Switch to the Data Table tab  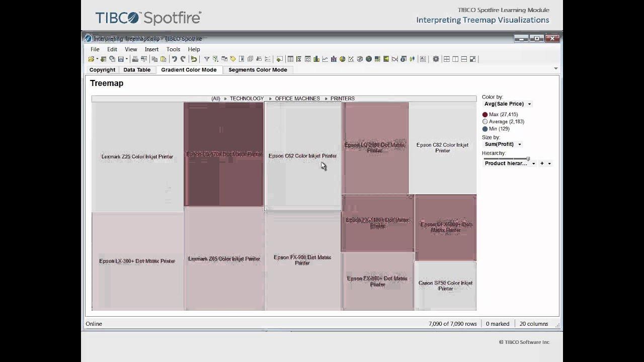click(x=137, y=70)
